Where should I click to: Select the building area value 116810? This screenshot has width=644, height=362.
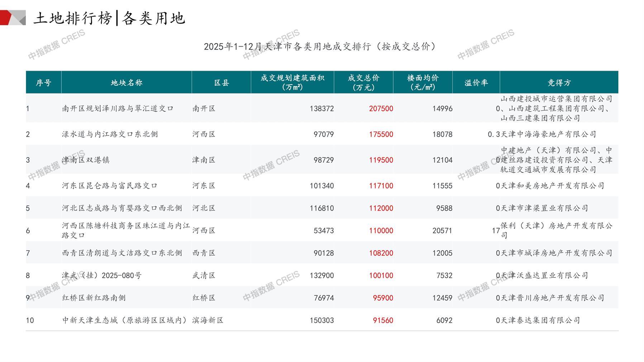click(x=321, y=208)
